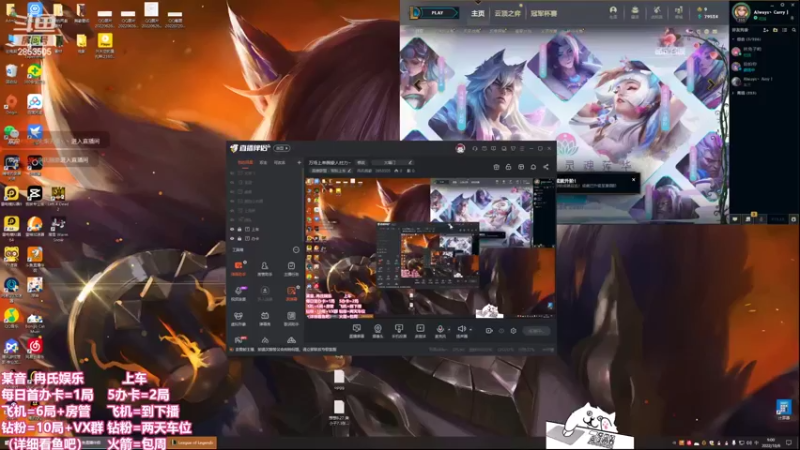This screenshot has height=450, width=800.
Task: Open the virtual mask avatar tool in the toolbox
Action: point(238,318)
